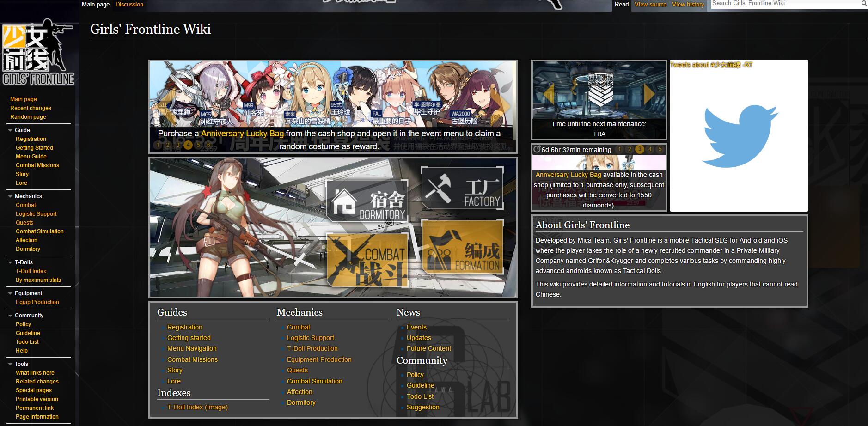Screen dimensions: 868x426
Task: Select highlighted news slide 3 dot
Action: tap(640, 149)
